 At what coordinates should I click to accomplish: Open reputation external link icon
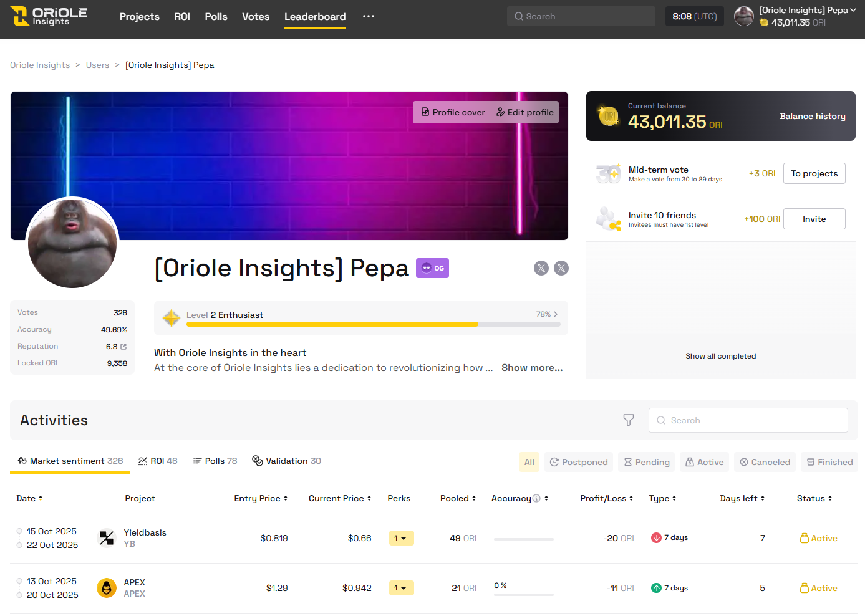coord(123,347)
